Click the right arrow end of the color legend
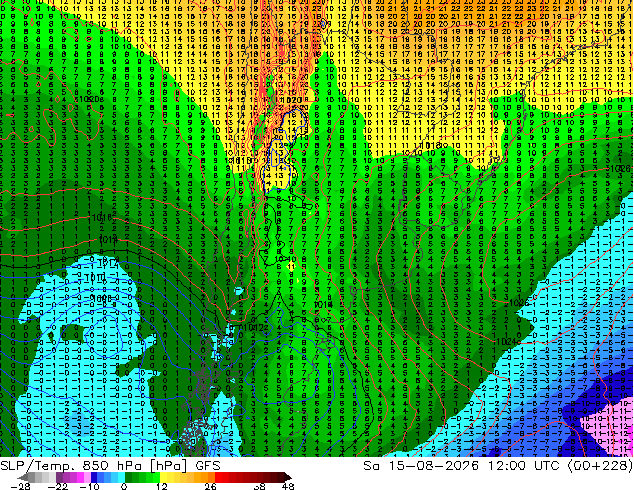Screen dimensions: 634x490 pyautogui.click(x=287, y=477)
